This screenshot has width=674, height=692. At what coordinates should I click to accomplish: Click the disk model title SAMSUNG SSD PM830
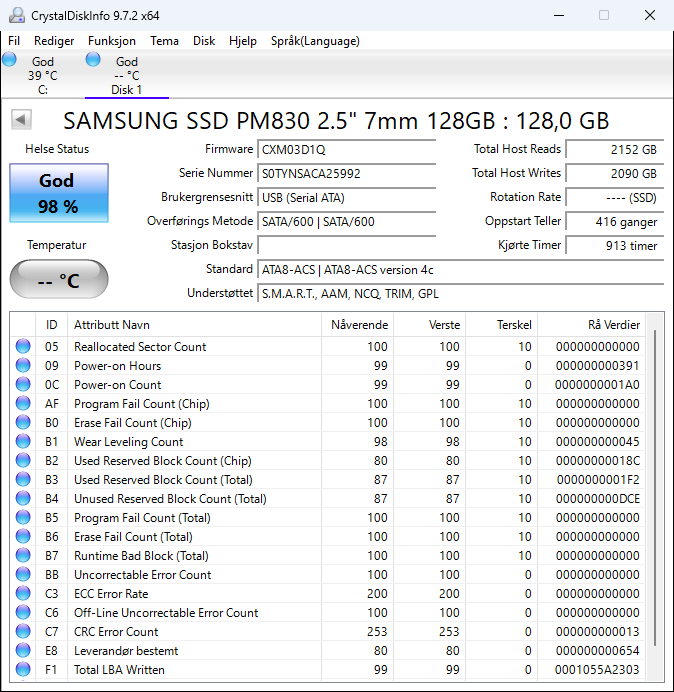pos(336,120)
